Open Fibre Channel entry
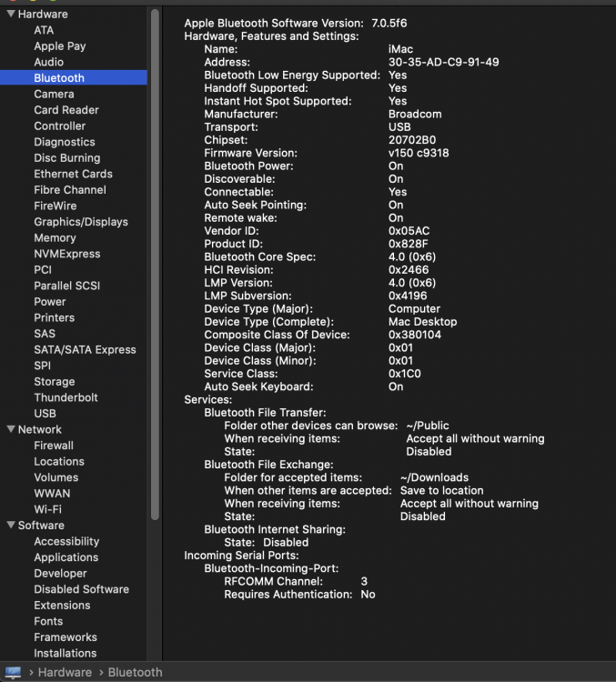Viewport: 616px width, 682px height. (70, 190)
